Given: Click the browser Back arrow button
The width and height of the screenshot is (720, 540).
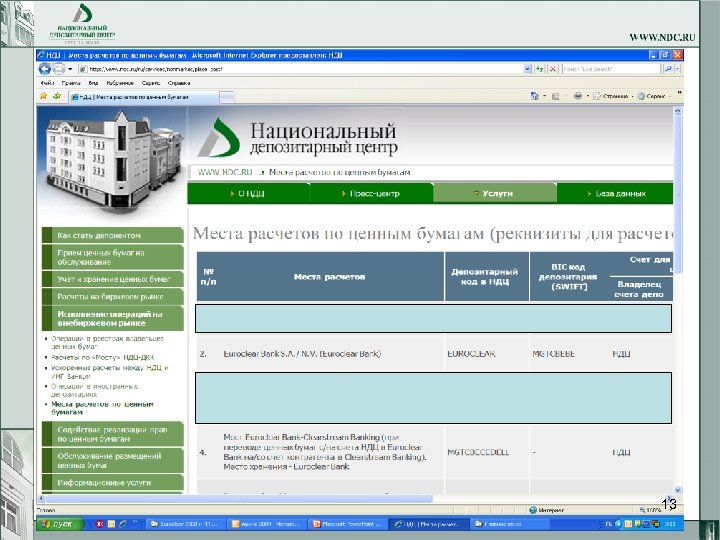Looking at the screenshot, I should 45,69.
